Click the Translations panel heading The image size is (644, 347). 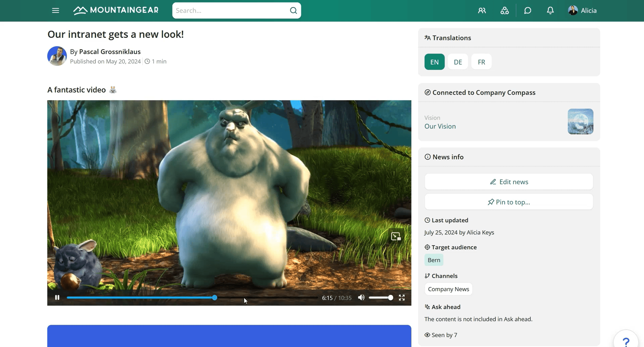click(451, 38)
